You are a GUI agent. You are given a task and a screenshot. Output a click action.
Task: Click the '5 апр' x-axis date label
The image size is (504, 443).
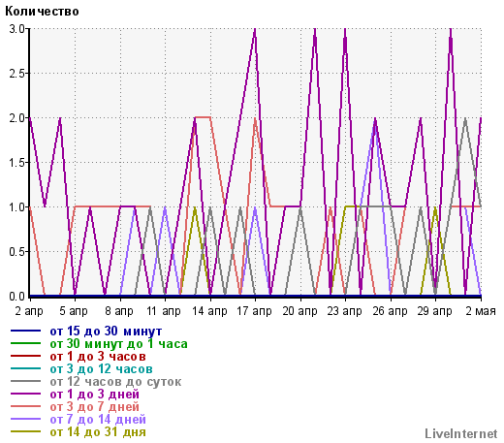(74, 311)
